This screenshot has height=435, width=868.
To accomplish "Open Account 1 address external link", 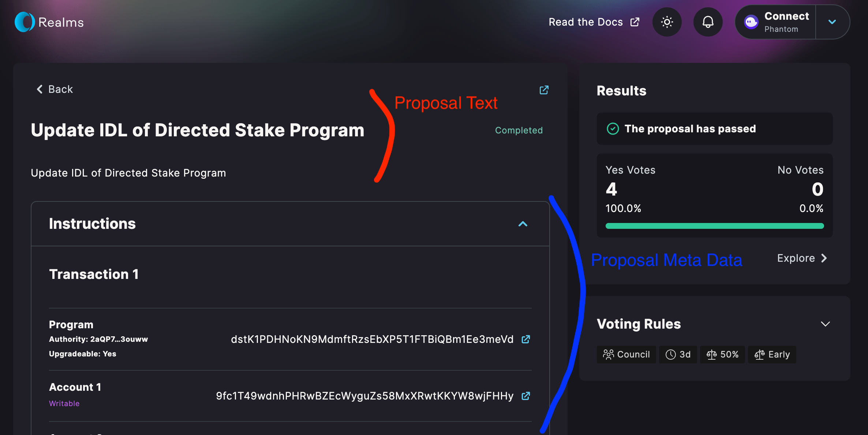I will tap(526, 396).
